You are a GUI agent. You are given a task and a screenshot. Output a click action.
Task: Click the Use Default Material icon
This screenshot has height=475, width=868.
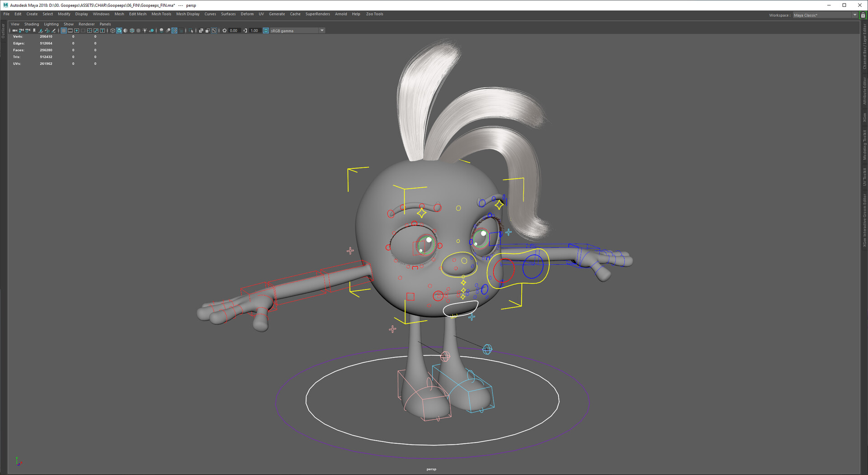(126, 30)
